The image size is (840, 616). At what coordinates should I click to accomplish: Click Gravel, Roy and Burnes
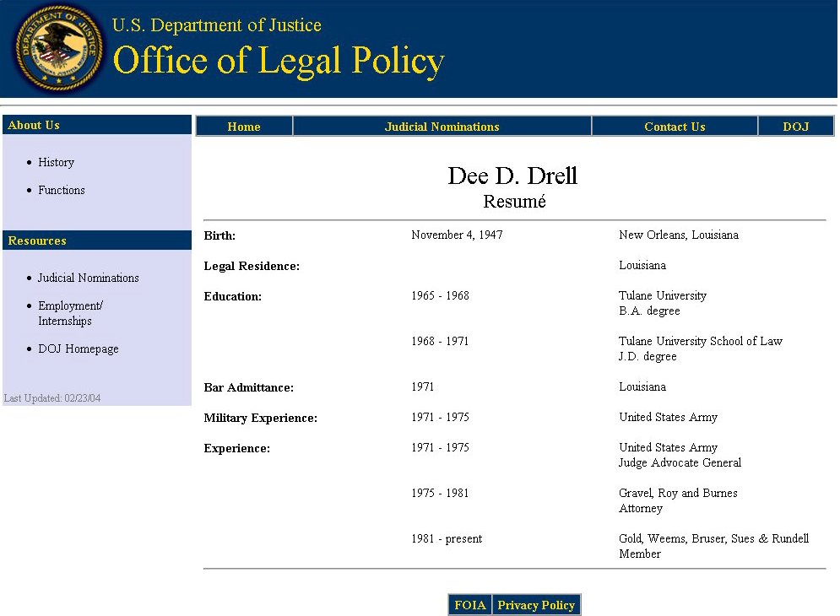pyautogui.click(x=678, y=493)
